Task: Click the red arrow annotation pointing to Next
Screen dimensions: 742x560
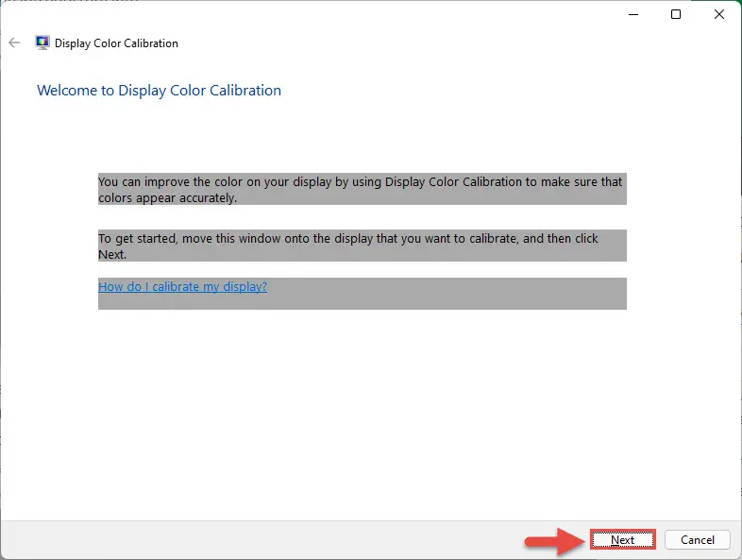Action: coord(557,540)
